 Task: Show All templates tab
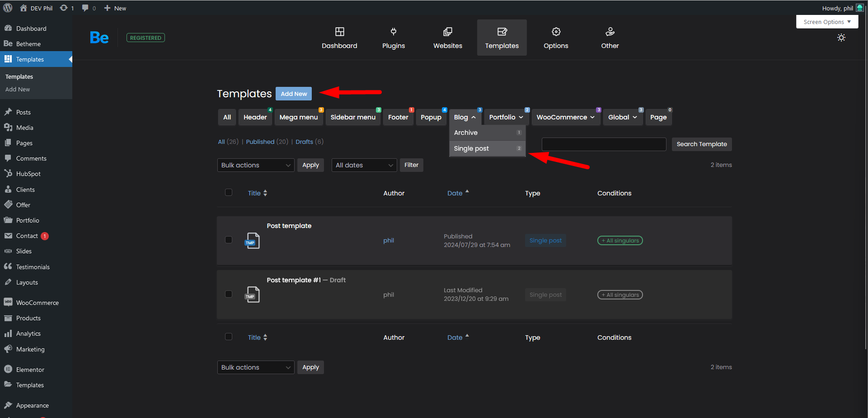(227, 117)
